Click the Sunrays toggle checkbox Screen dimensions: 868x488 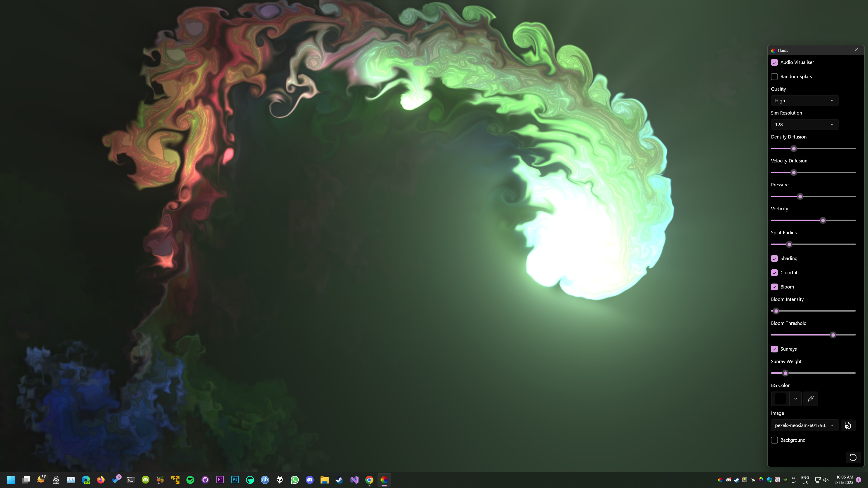774,349
